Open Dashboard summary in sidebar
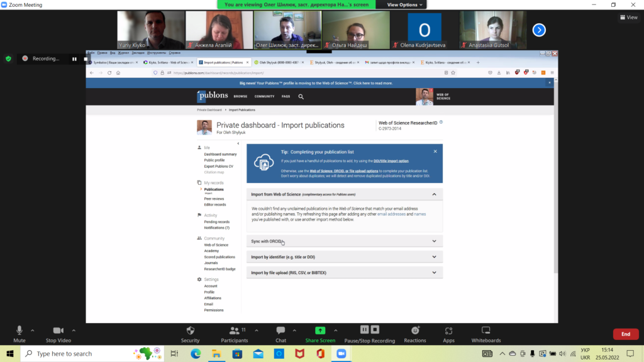Screen dimensions: 644x362 coord(220,155)
